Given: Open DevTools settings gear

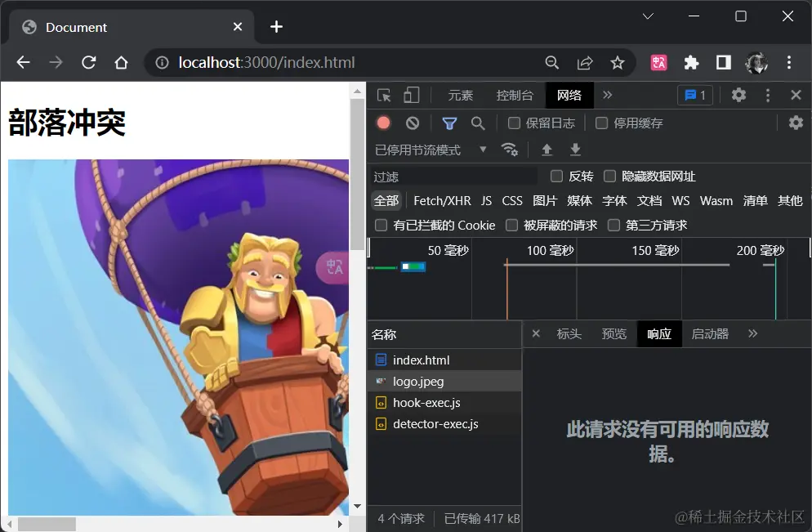Looking at the screenshot, I should (738, 95).
